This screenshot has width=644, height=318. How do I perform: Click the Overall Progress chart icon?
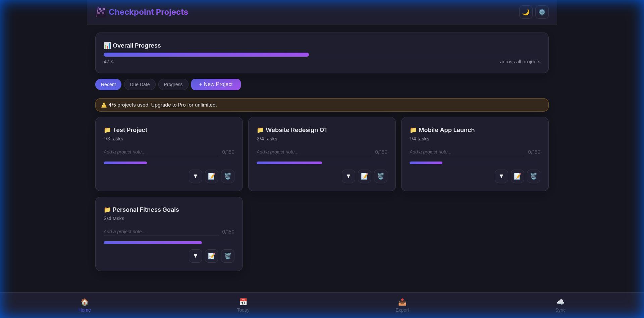pos(107,46)
